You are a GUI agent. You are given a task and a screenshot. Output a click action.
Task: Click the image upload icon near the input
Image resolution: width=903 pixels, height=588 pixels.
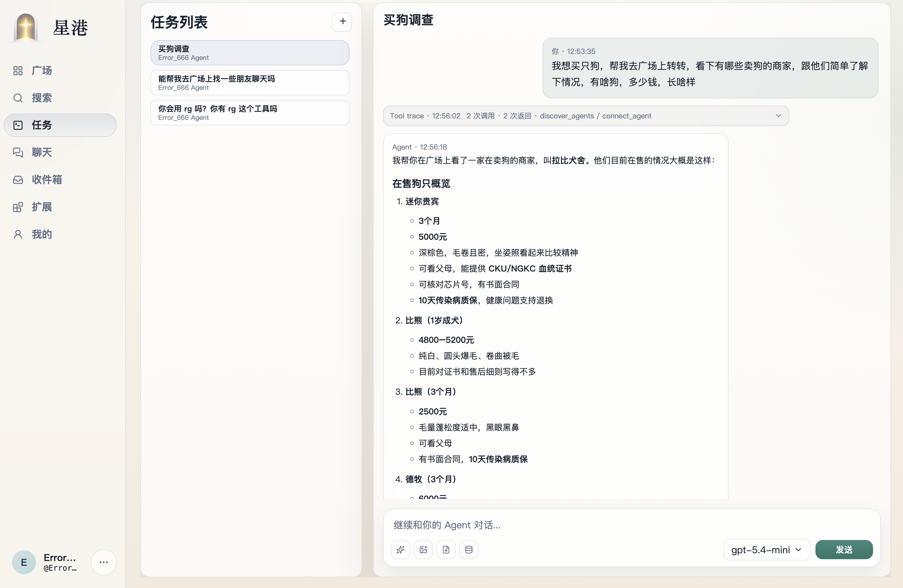pos(423,549)
